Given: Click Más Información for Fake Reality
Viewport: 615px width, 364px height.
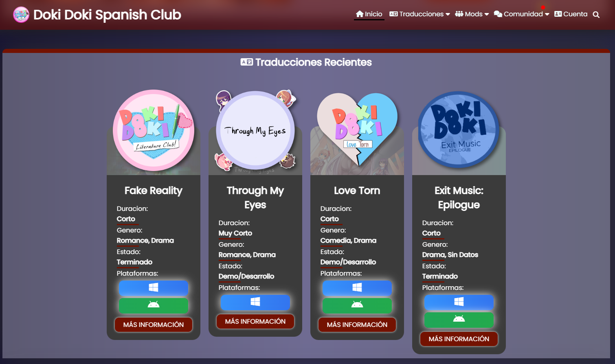Looking at the screenshot, I should tap(154, 325).
